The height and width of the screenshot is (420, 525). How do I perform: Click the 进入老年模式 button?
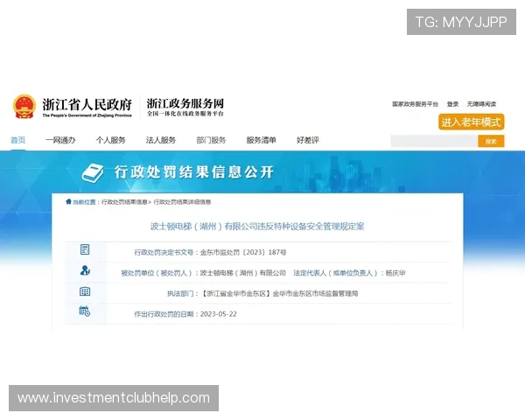point(471,122)
